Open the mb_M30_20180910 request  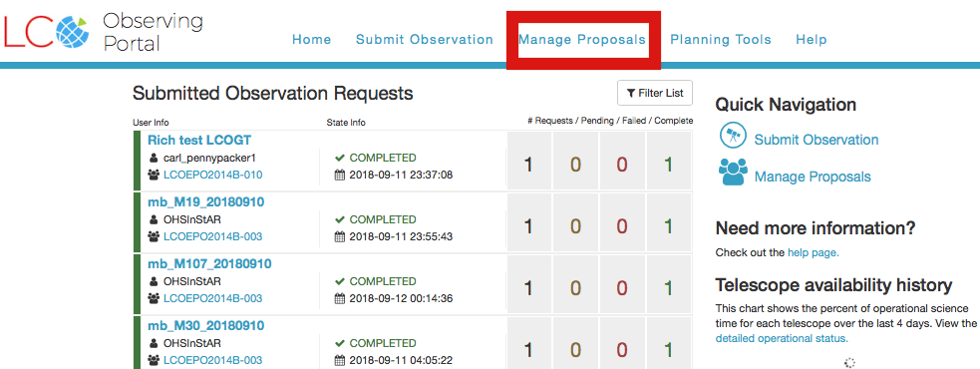(205, 326)
